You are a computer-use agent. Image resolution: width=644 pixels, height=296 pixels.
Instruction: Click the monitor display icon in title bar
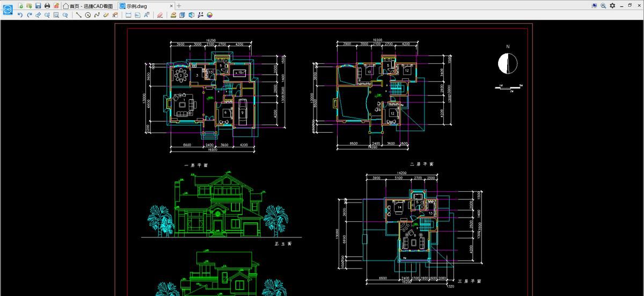[594, 5]
